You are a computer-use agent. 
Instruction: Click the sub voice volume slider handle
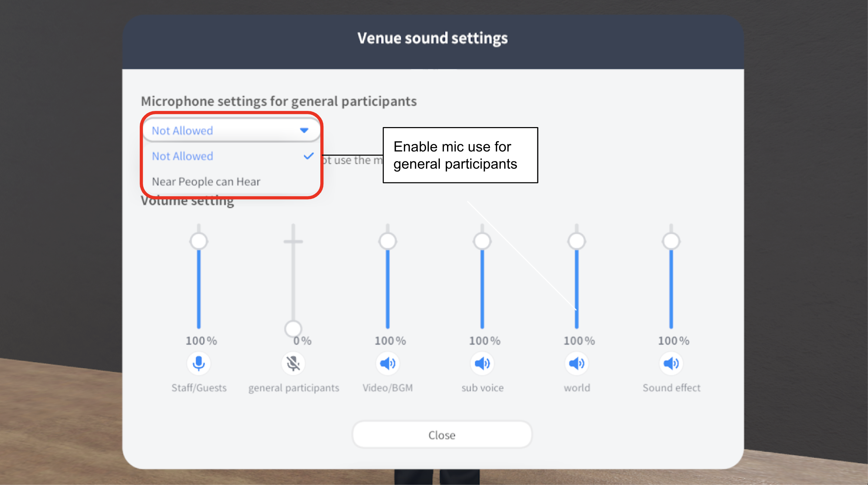click(x=482, y=241)
